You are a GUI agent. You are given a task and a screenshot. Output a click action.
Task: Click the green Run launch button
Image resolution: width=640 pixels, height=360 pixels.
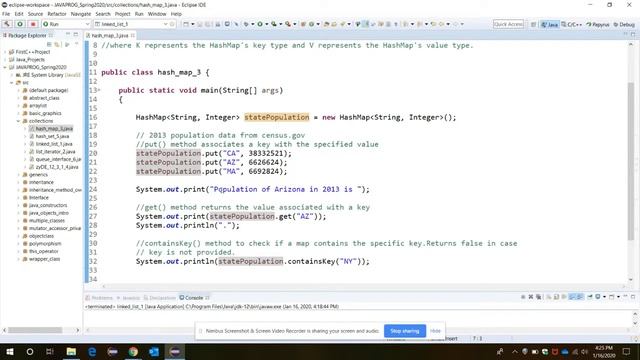20,24
